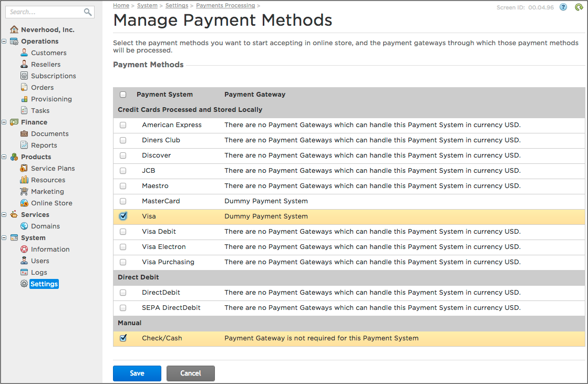
Task: Open Reports under Finance
Action: 44,145
